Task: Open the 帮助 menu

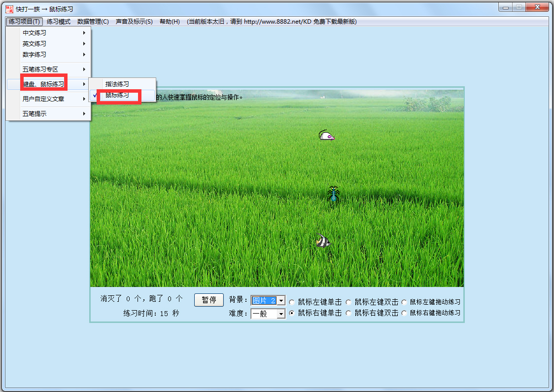Action: (169, 22)
